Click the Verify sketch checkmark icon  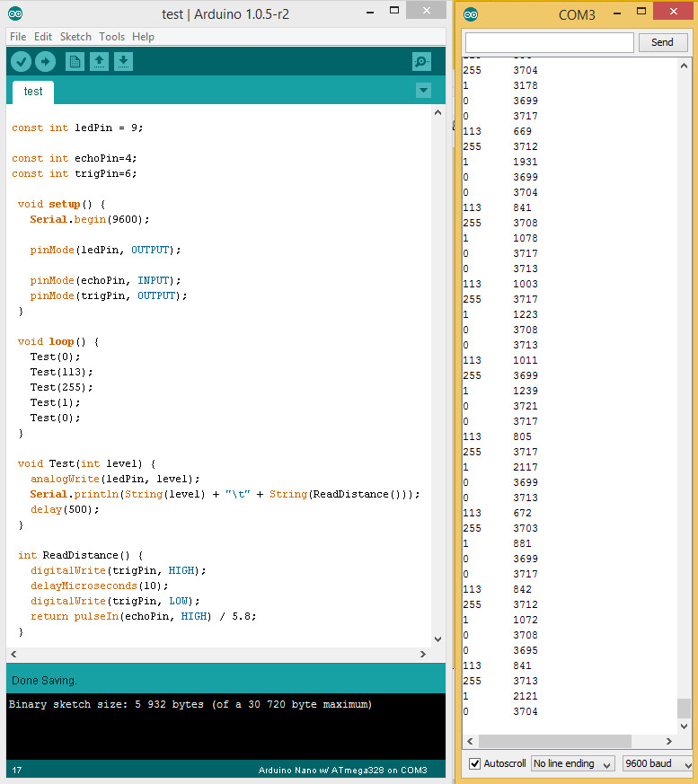[21, 62]
